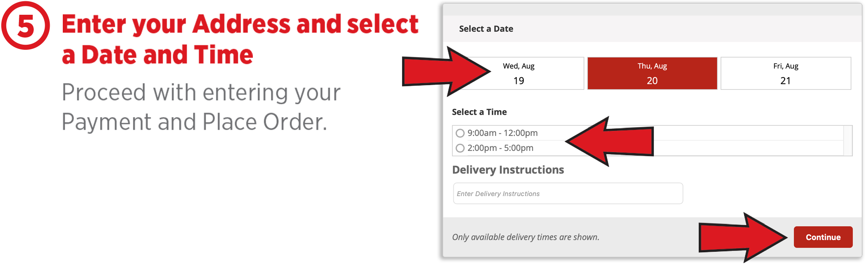
Task: Select the 9:00am - 12:00pm radio button
Action: (460, 133)
